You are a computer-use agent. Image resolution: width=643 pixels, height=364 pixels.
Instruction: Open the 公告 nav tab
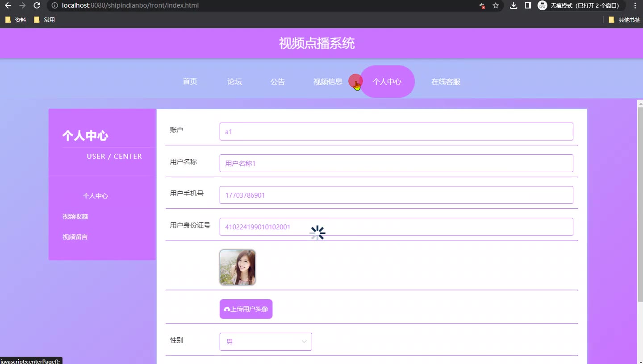pos(277,82)
